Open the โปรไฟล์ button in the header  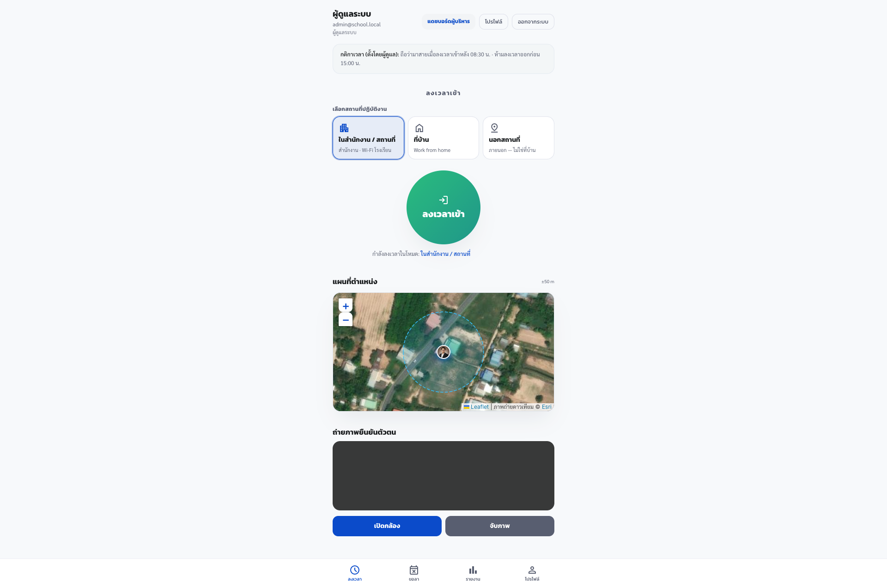tap(493, 22)
